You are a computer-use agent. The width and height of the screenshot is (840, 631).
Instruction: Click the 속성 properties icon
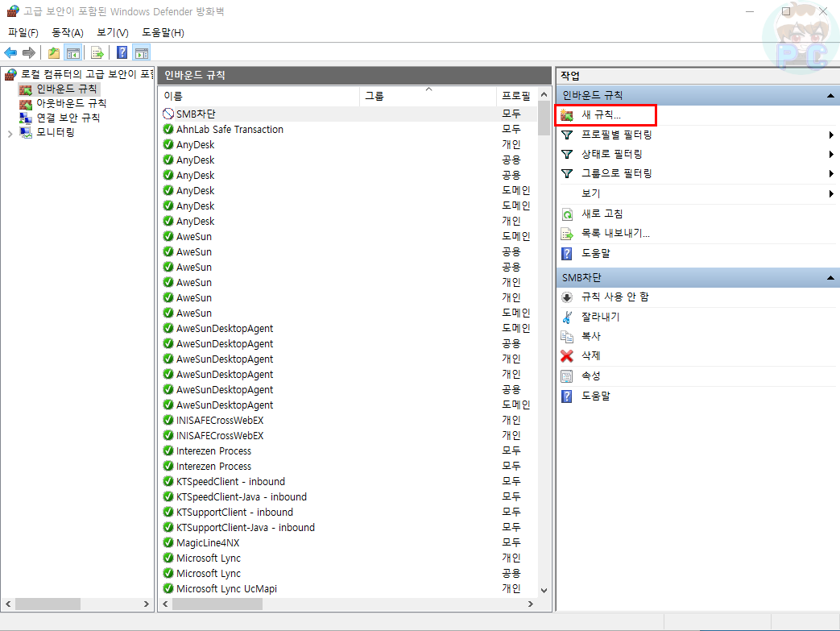[x=567, y=376]
